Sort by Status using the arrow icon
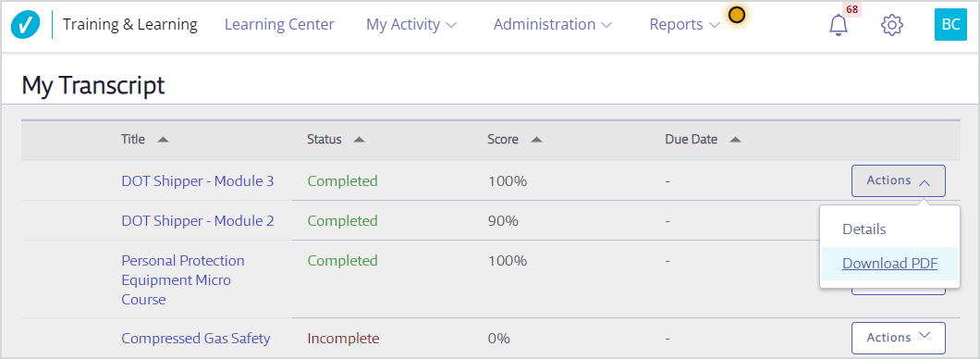 coord(359,140)
